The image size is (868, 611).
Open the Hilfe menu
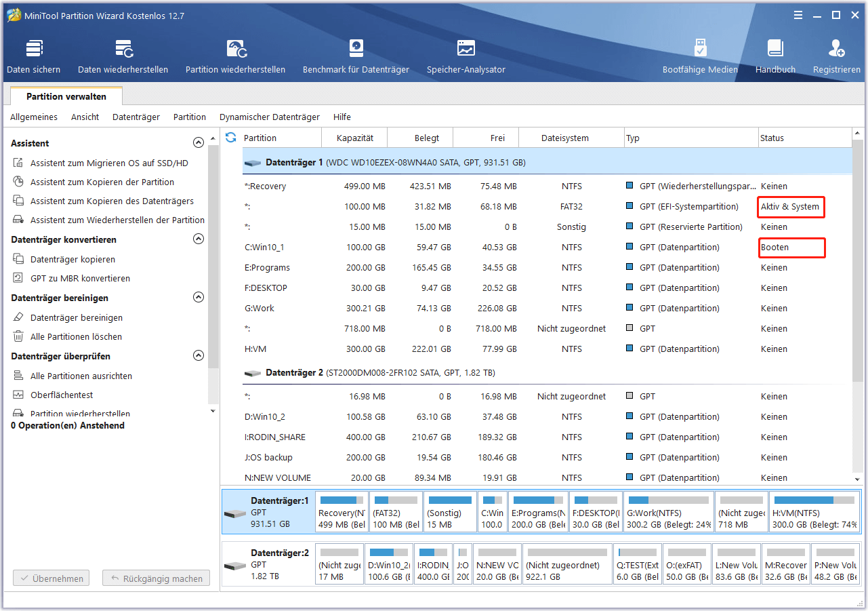coord(342,117)
